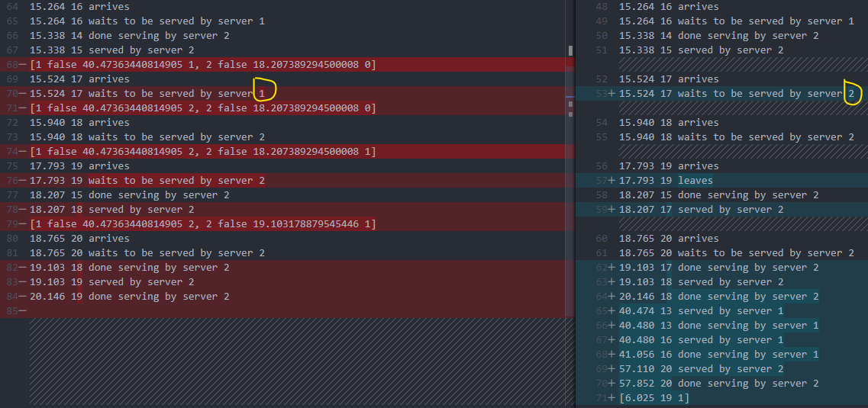This screenshot has width=868, height=408.
Task: Click '15.524 17 arrives' in the right pane
Action: click(x=669, y=79)
